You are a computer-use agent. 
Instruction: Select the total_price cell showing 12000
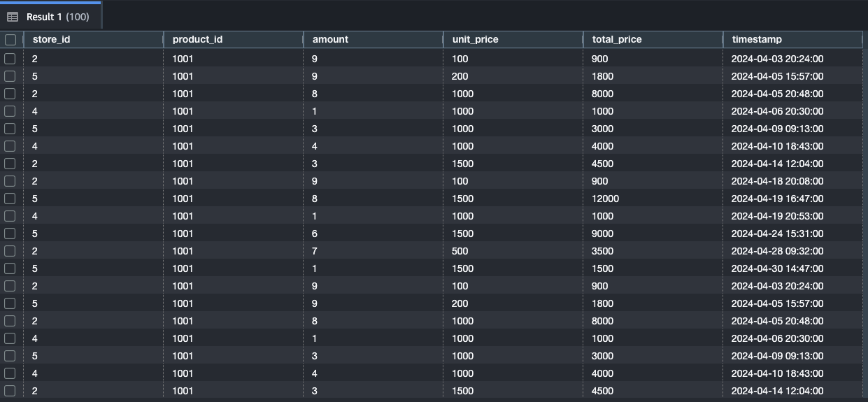click(605, 199)
